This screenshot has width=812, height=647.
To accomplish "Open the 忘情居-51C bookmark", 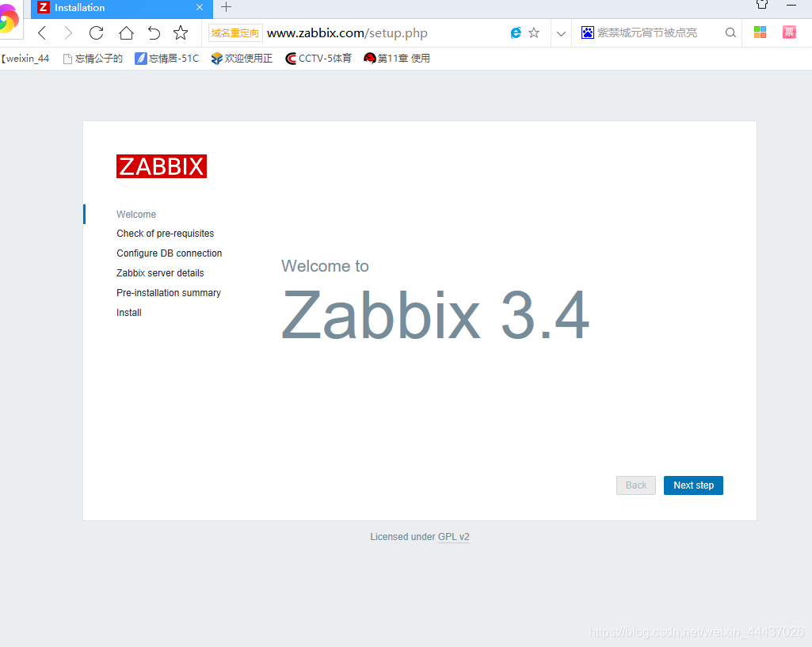I will click(x=166, y=59).
